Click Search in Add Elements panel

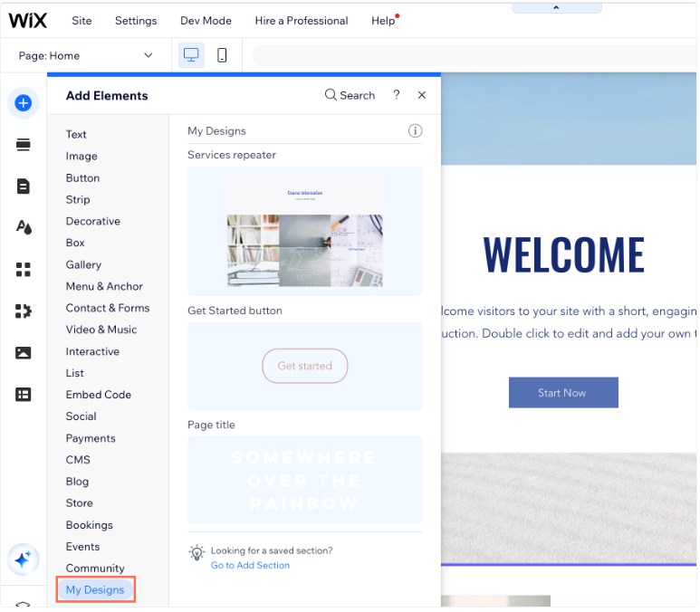350,95
